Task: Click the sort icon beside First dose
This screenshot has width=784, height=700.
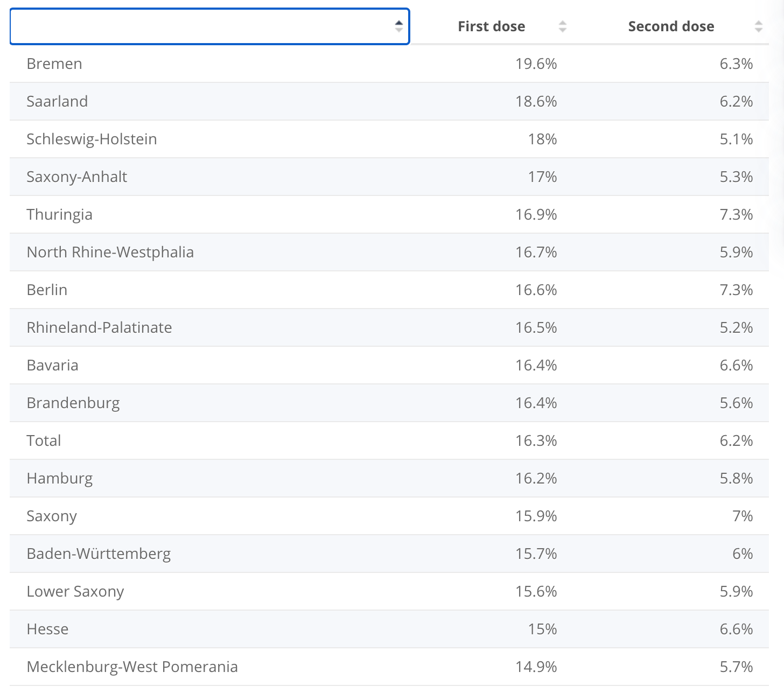Action: click(x=562, y=26)
